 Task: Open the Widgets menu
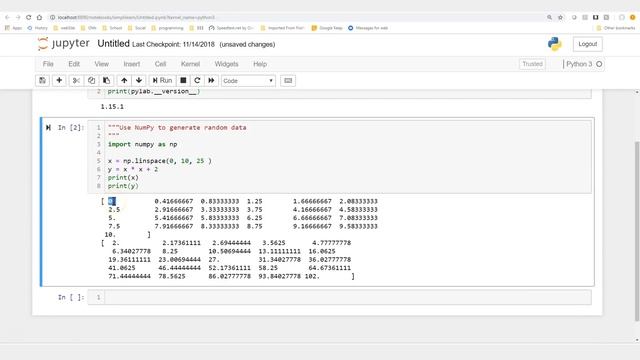(227, 64)
